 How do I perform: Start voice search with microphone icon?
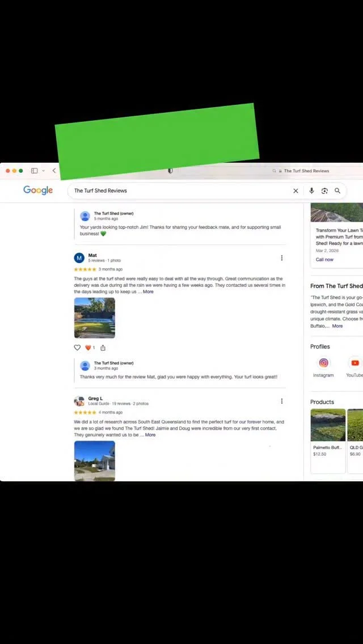[x=311, y=190]
